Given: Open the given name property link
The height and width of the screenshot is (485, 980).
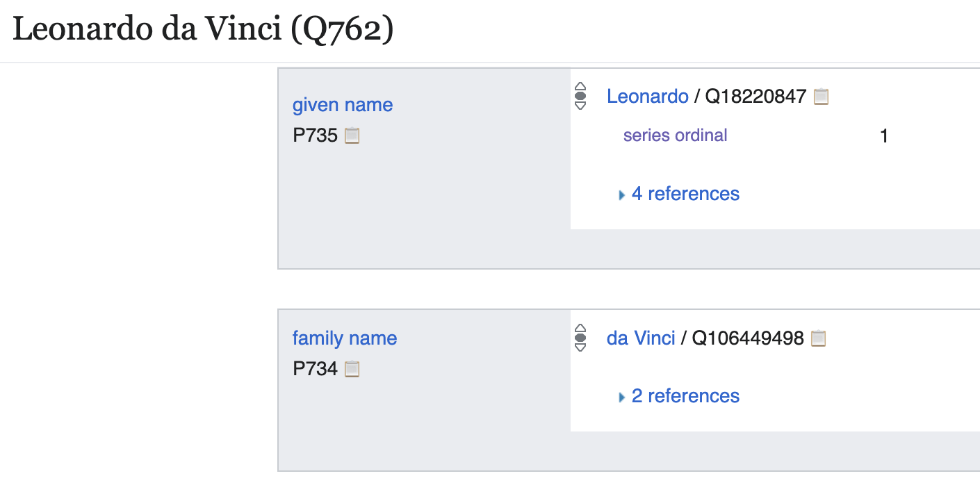Looking at the screenshot, I should pos(343,105).
